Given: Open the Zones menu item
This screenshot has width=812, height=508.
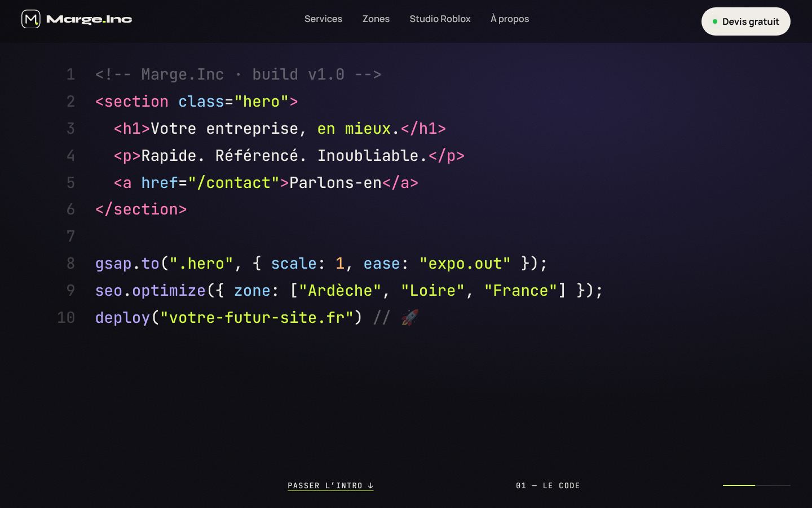Looking at the screenshot, I should (376, 19).
